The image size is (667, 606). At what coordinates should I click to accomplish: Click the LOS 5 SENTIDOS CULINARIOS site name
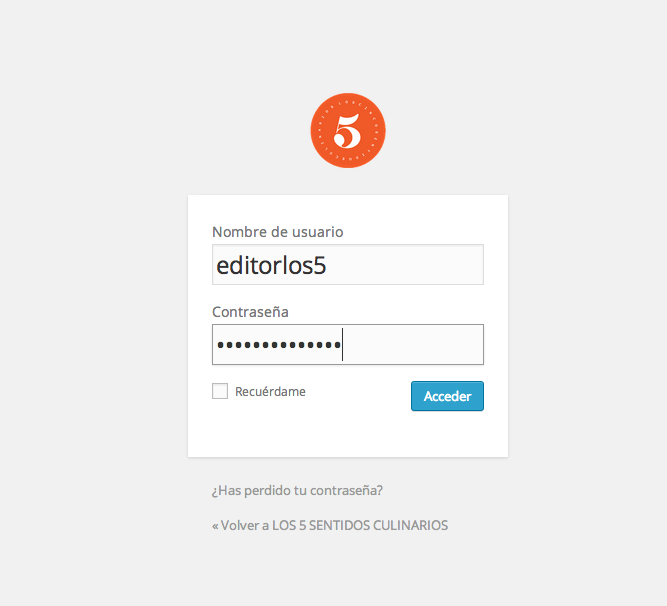[360, 525]
